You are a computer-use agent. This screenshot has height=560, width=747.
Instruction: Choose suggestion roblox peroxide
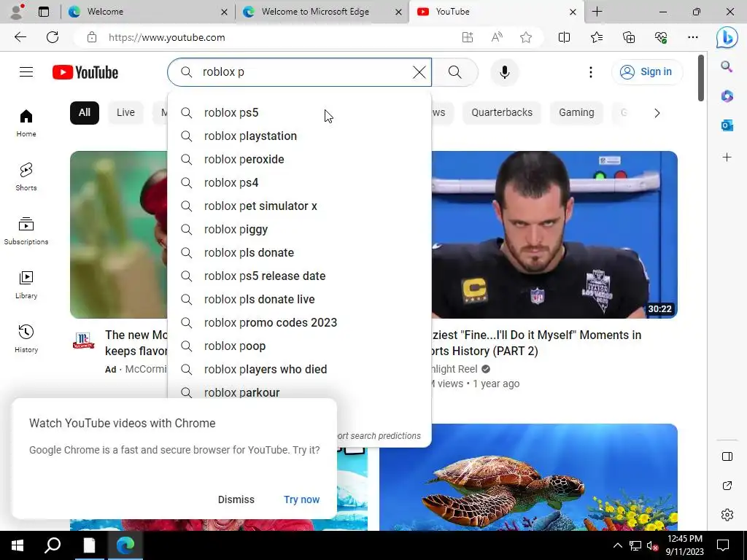(x=300, y=160)
